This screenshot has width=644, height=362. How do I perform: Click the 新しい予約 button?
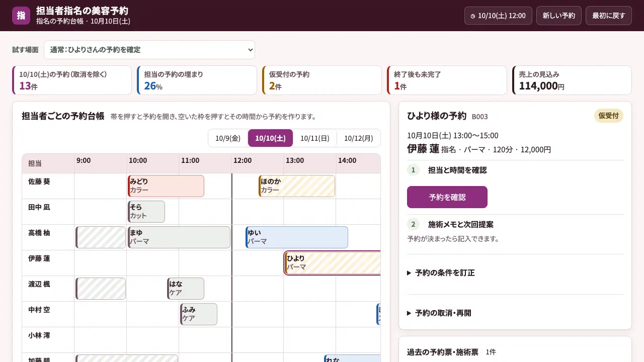[x=559, y=16]
